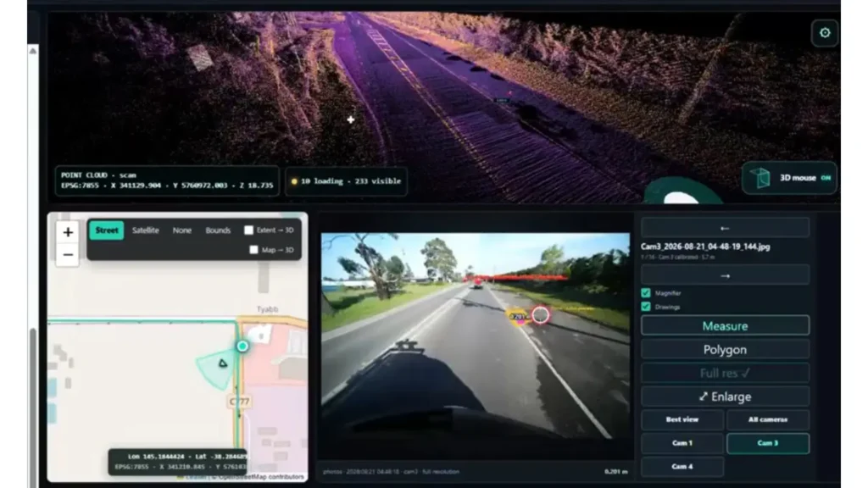Enlarge the camera photo view
868x488 pixels.
coord(726,397)
